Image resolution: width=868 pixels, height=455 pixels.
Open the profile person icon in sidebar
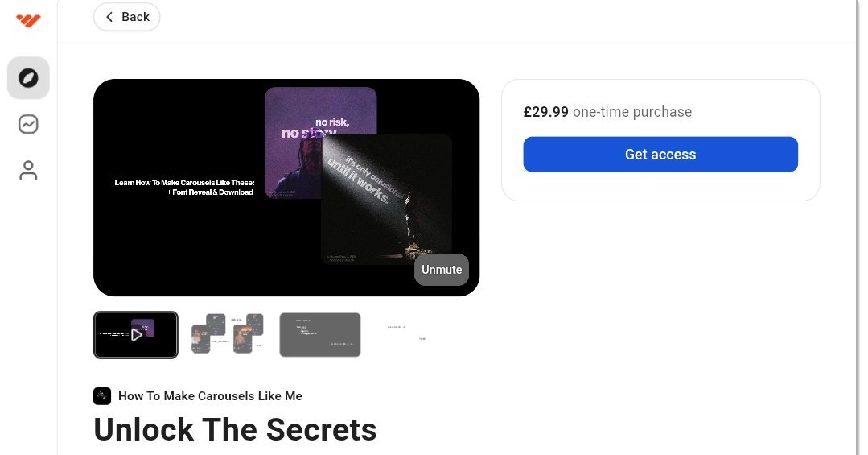(x=28, y=170)
